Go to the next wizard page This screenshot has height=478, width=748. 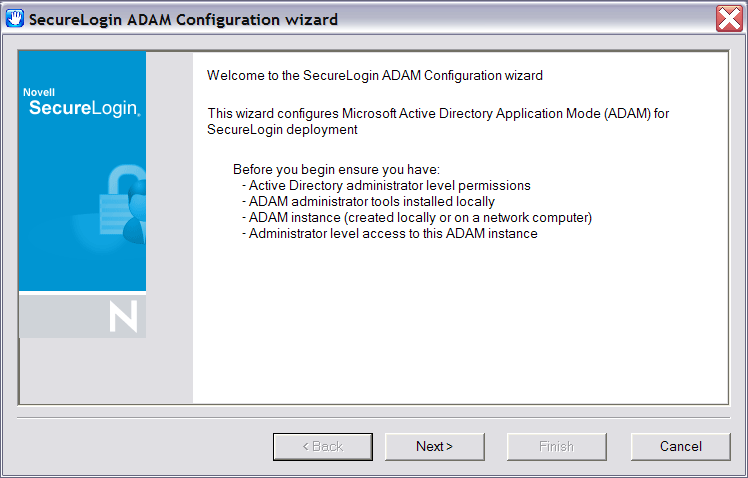pyautogui.click(x=435, y=447)
